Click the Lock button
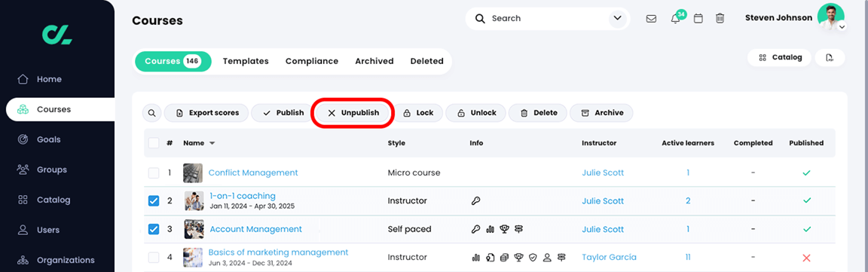This screenshot has height=272, width=868. [x=417, y=113]
